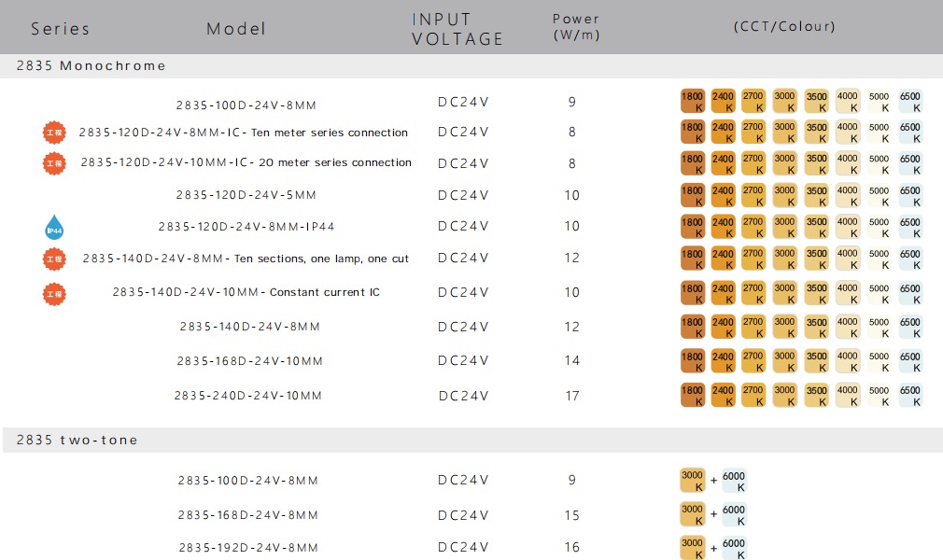The image size is (943, 560).
Task: Select 4000K swatch in 2835-168D-24V-10MM row
Action: [x=847, y=361]
